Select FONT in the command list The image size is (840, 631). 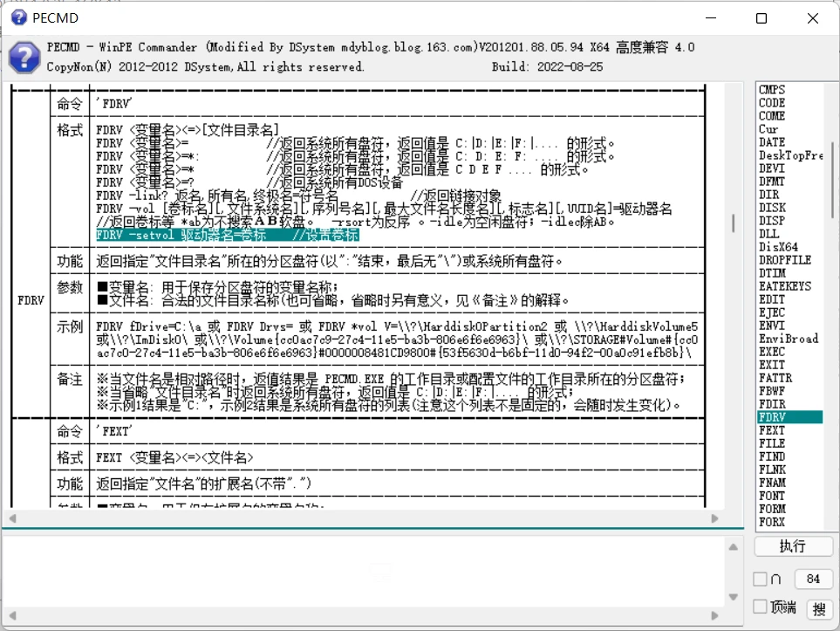pos(772,496)
